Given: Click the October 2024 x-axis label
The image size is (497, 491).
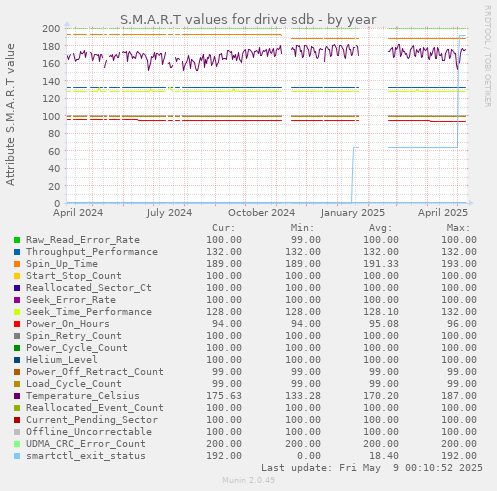Looking at the screenshot, I should click(262, 213).
